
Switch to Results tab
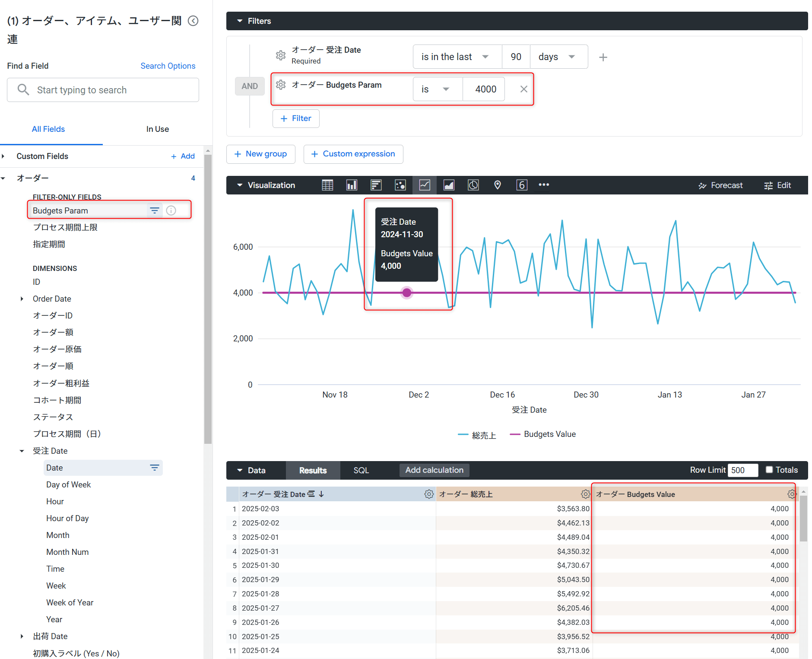313,470
